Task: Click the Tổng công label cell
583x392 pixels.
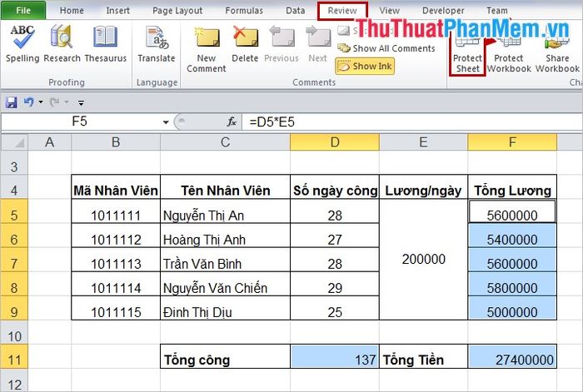Action: [x=226, y=356]
